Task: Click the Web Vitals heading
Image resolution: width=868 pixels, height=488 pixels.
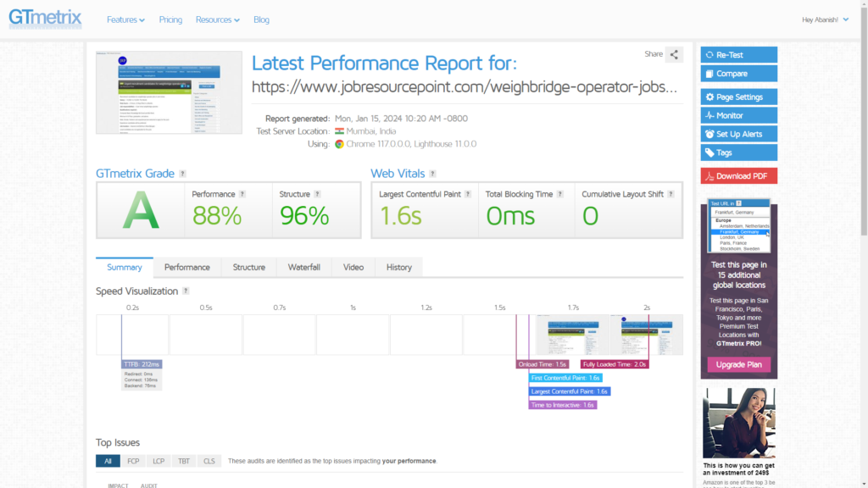Action: (398, 174)
